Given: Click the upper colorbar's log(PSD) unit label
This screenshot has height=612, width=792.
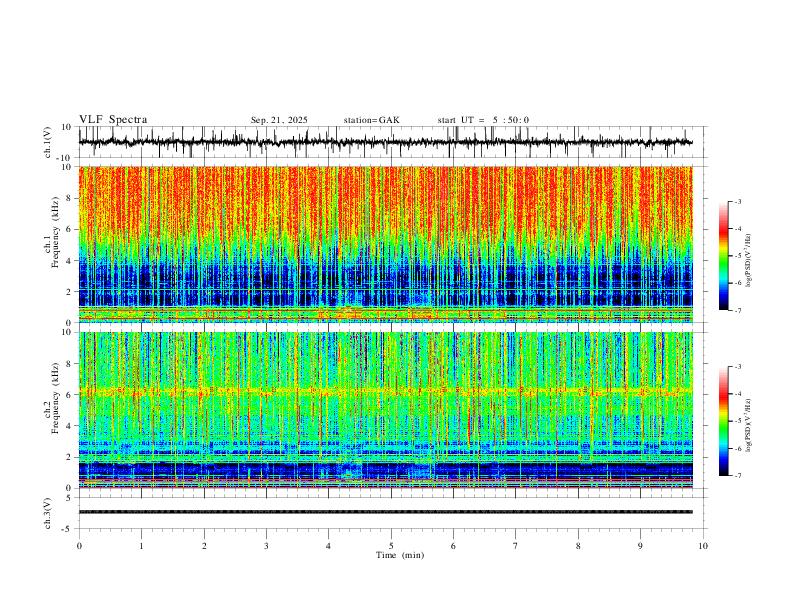Looking at the screenshot, I should (748, 261).
